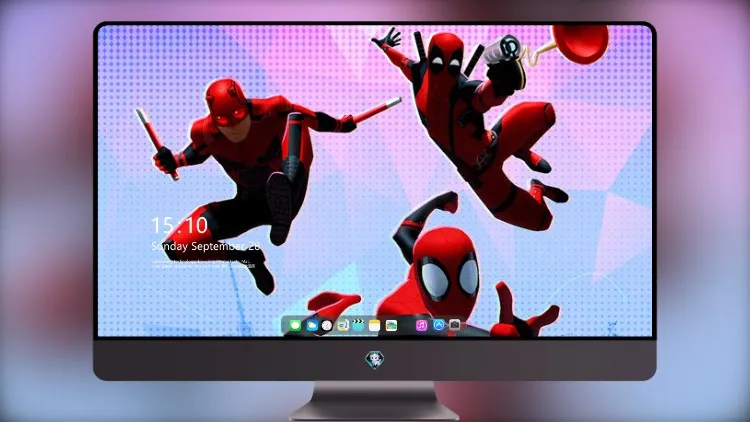The image size is (750, 422).
Task: Open the yellow Notes app in the dock
Action: coord(375,325)
